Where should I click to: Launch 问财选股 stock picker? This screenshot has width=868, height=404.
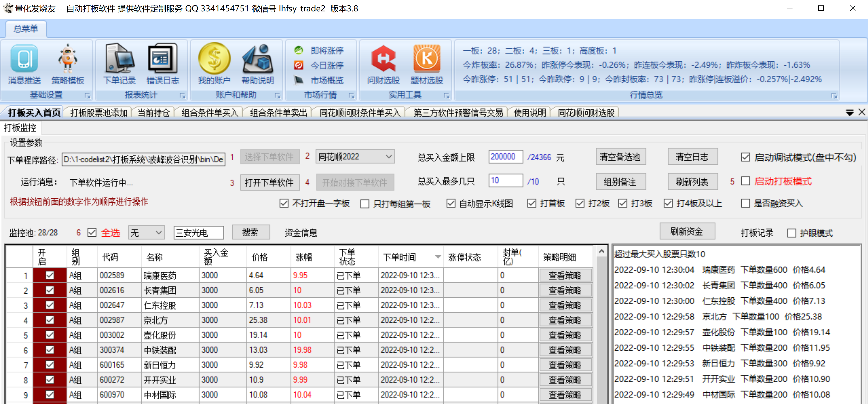click(x=383, y=65)
